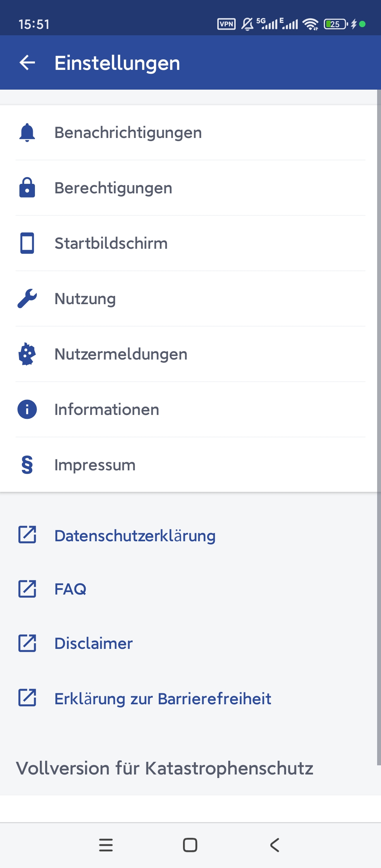381x868 pixels.
Task: Tap the Germany map icon for Nutzermeldungen
Action: (x=27, y=354)
